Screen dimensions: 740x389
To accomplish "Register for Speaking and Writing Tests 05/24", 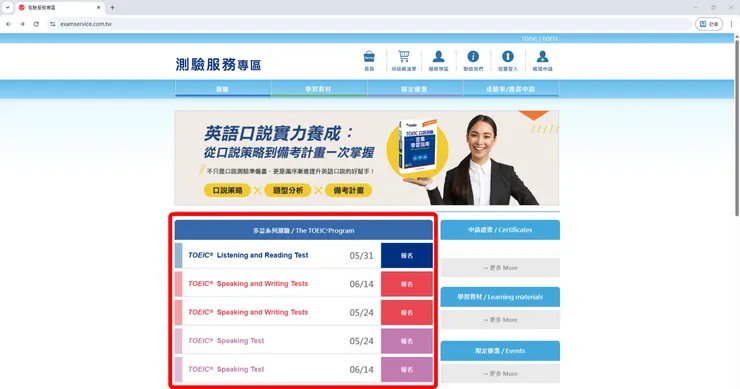I will [x=407, y=313].
